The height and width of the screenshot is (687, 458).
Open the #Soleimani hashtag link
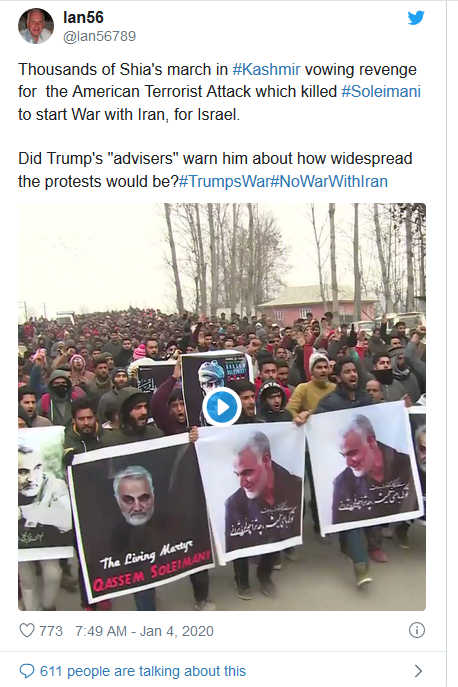coord(381,92)
